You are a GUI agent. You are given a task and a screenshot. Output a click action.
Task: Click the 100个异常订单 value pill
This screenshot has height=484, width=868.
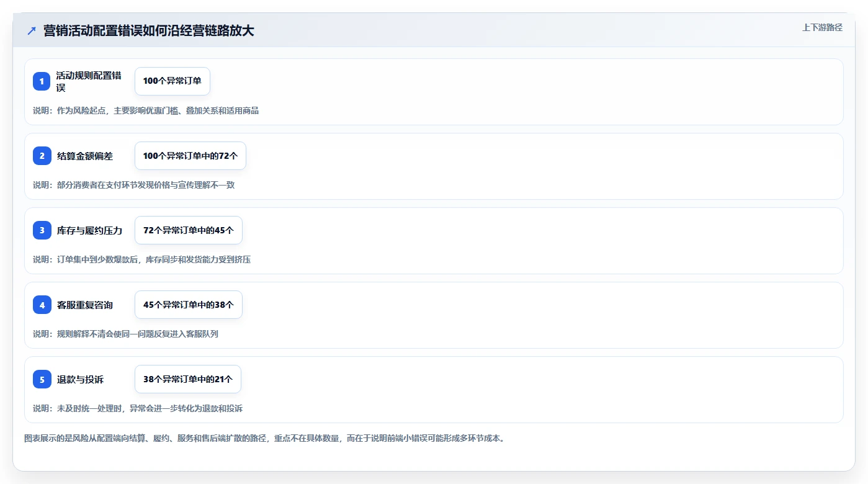[x=172, y=81]
